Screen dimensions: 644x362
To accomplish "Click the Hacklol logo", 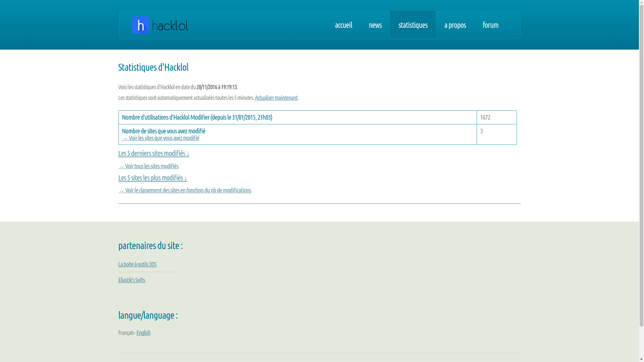I will 160,25.
